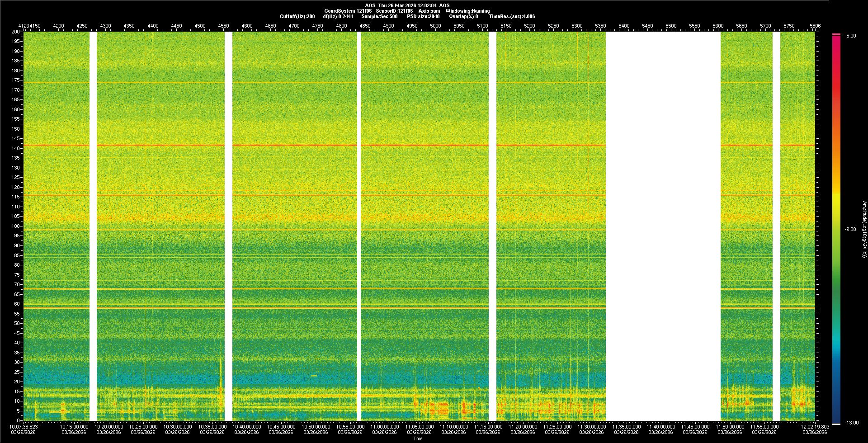Screen dimensions: 868x443
Task: Click the 200 Hz frequency axis label
Action: [16, 32]
